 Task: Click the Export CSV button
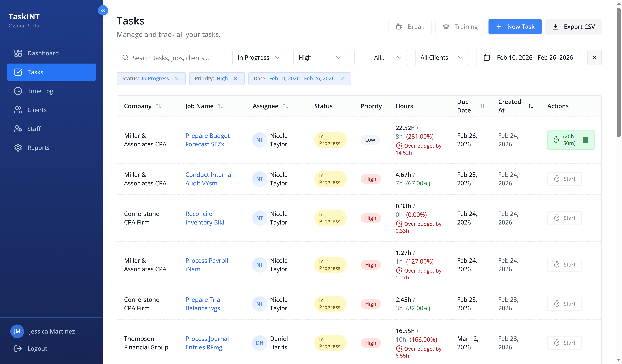pyautogui.click(x=573, y=27)
